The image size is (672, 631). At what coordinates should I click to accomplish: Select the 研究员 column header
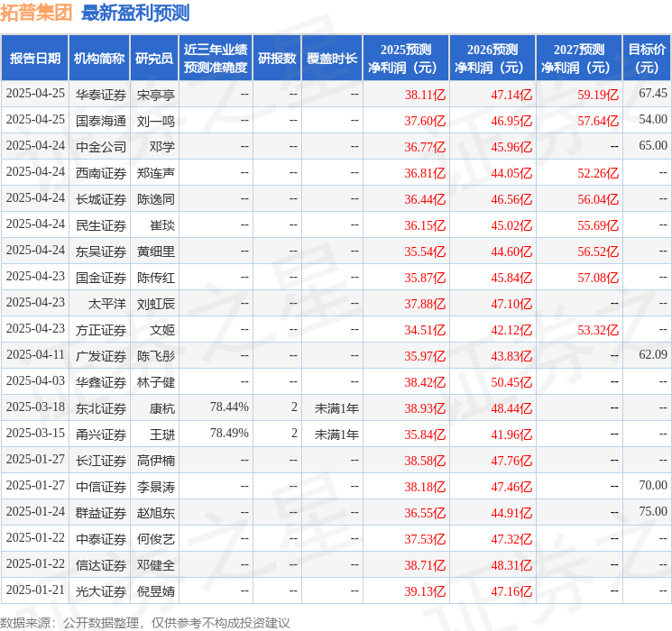tap(154, 59)
